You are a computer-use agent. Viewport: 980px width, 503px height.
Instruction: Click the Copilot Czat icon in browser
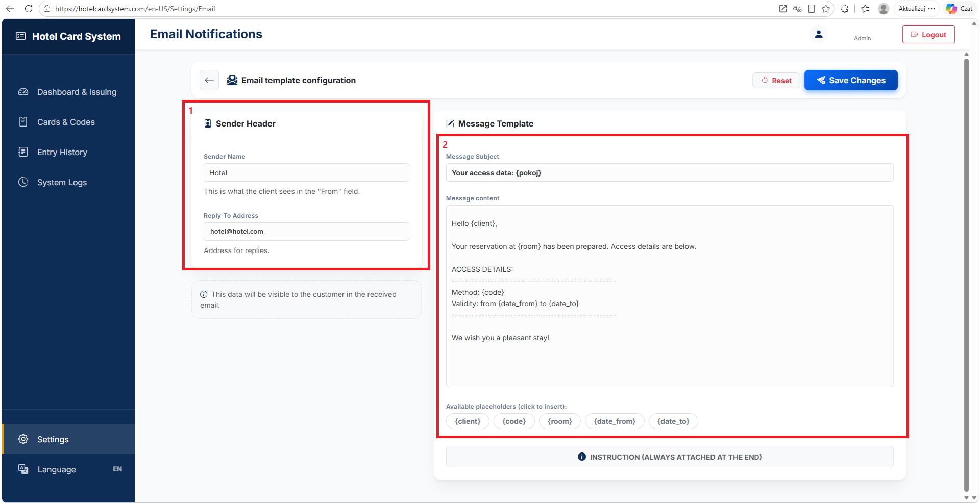pos(951,9)
